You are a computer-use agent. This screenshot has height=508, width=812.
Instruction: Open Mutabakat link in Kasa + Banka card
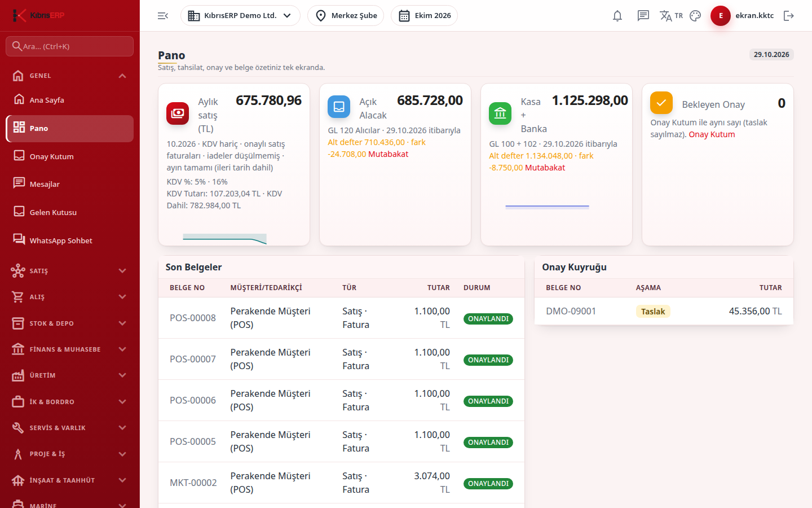click(x=545, y=168)
